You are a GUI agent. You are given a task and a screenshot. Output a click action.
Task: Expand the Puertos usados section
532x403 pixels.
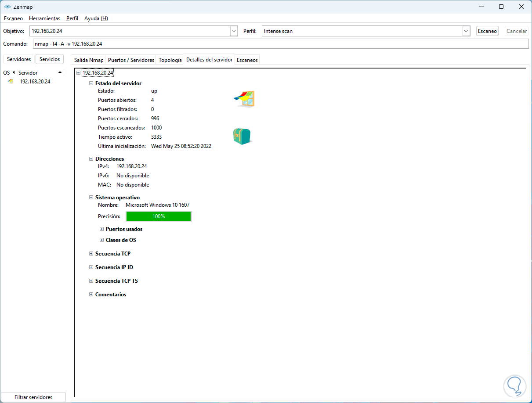click(x=102, y=229)
